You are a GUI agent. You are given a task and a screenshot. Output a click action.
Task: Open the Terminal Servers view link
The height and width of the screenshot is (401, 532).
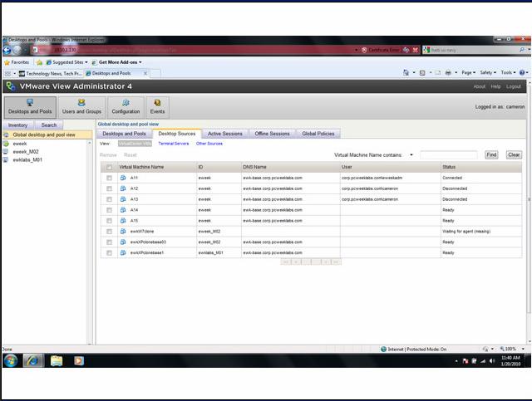point(174,144)
